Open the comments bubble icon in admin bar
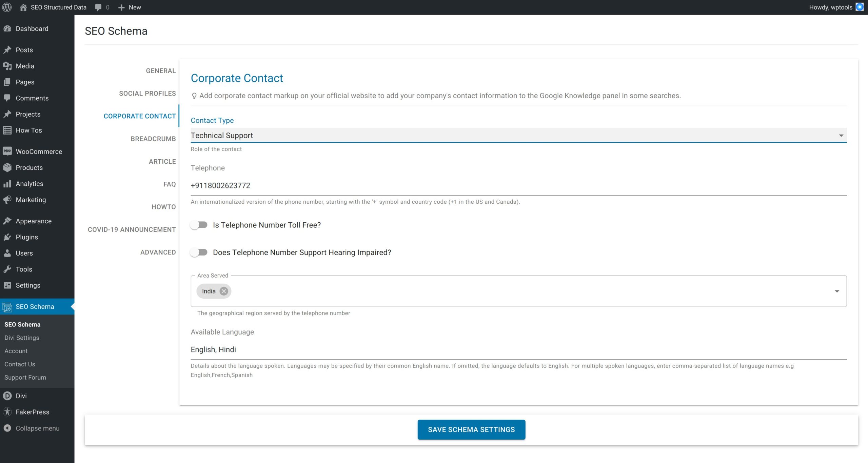Viewport: 868px width, 463px height. click(x=98, y=7)
